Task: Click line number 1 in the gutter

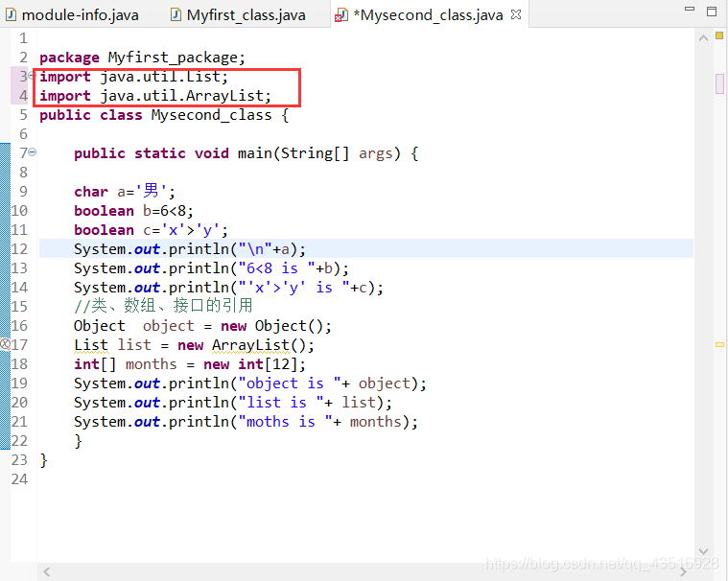Action: click(23, 38)
